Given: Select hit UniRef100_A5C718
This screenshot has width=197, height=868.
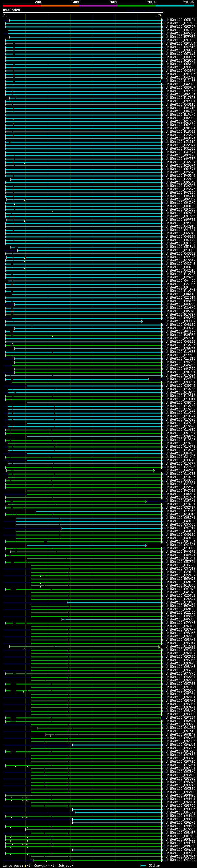Looking at the screenshot, I should pos(180,338).
